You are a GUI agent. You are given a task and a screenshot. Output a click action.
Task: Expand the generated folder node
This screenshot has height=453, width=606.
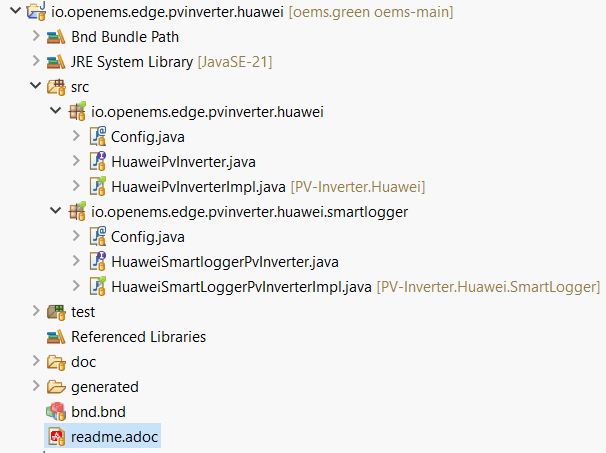coord(36,386)
